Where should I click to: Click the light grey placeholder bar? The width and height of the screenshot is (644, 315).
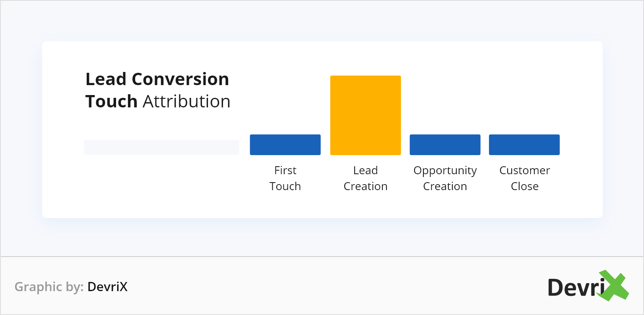click(161, 147)
